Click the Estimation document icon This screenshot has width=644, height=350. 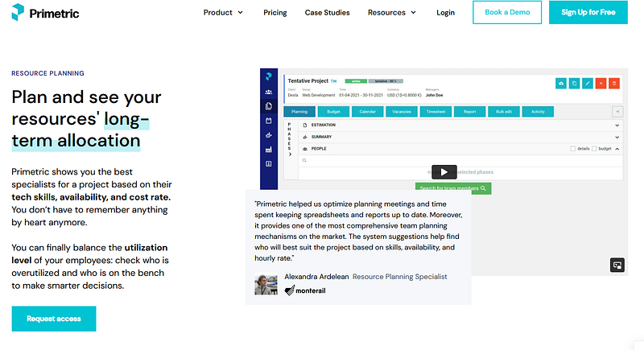tap(305, 125)
